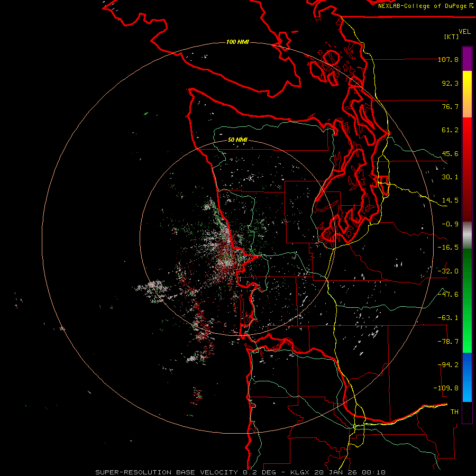Image resolution: width=476 pixels, height=476 pixels.
Task: Select the -0.9 scale value
Action: [450, 224]
